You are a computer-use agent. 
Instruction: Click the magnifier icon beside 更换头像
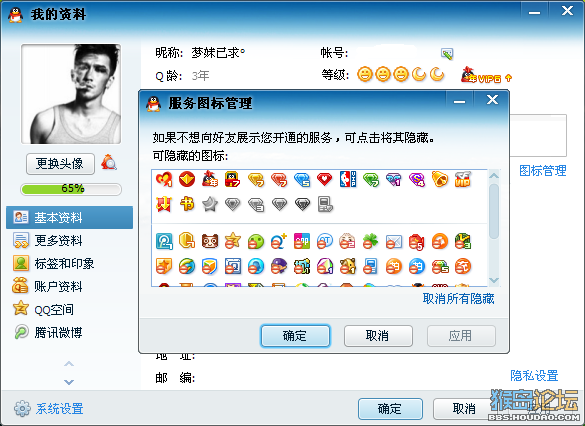[109, 163]
